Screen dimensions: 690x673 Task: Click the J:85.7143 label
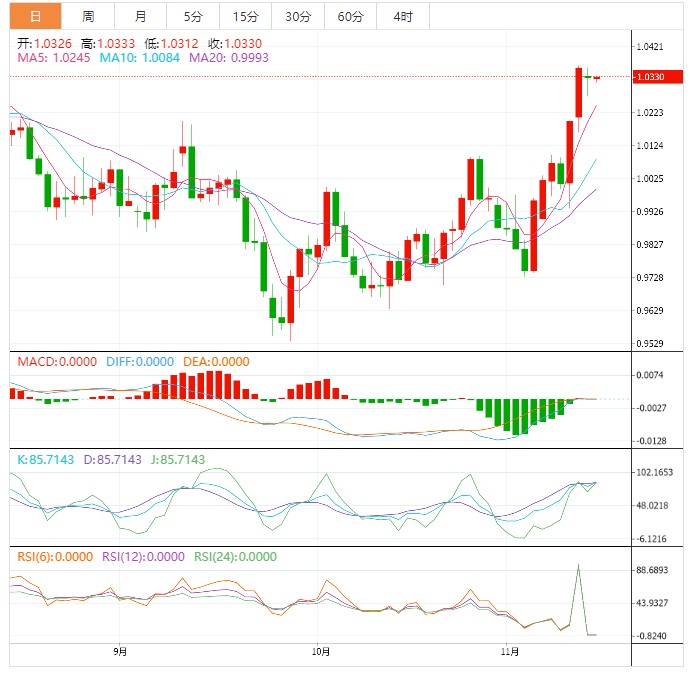pos(178,460)
